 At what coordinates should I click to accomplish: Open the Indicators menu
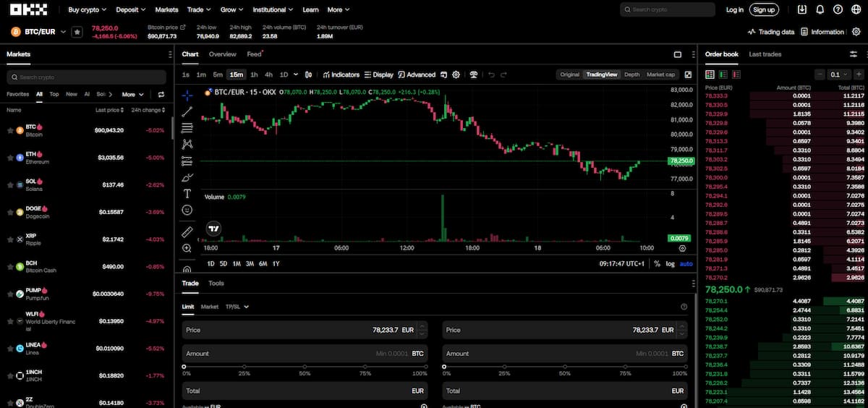pos(341,75)
